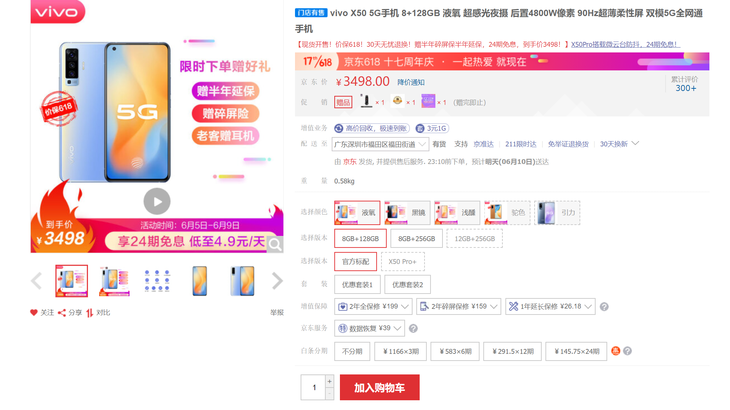Select the blue dots feature grid thumbnail
This screenshot has height=410, width=730.
coord(157,281)
